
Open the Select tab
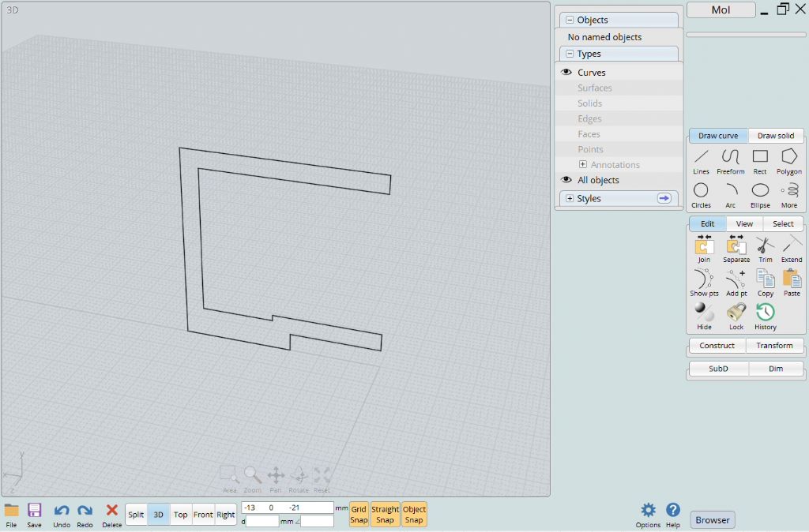(x=783, y=223)
